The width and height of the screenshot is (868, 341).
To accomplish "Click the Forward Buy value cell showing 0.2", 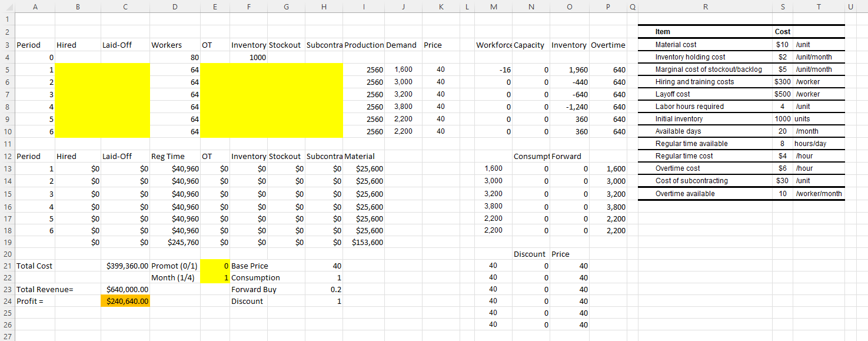I will pos(324,289).
